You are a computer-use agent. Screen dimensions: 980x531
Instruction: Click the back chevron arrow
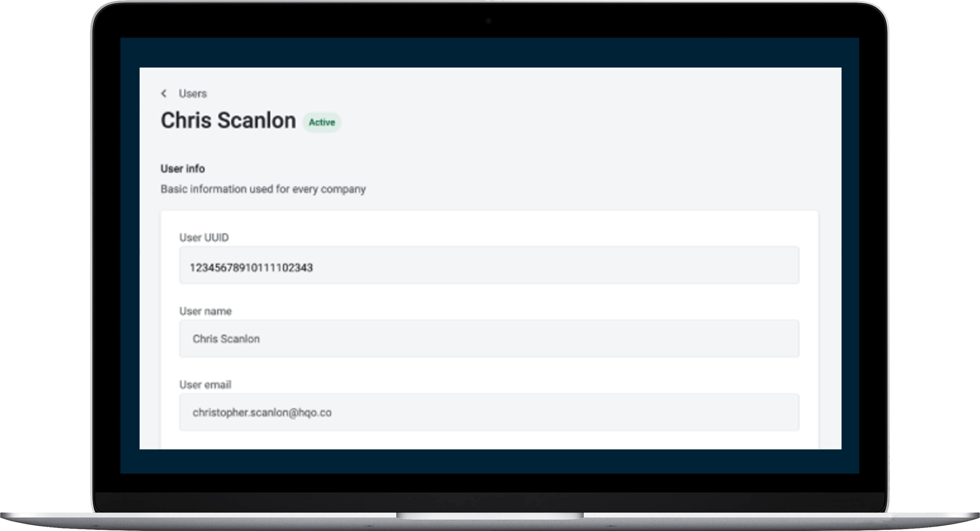pyautogui.click(x=164, y=93)
